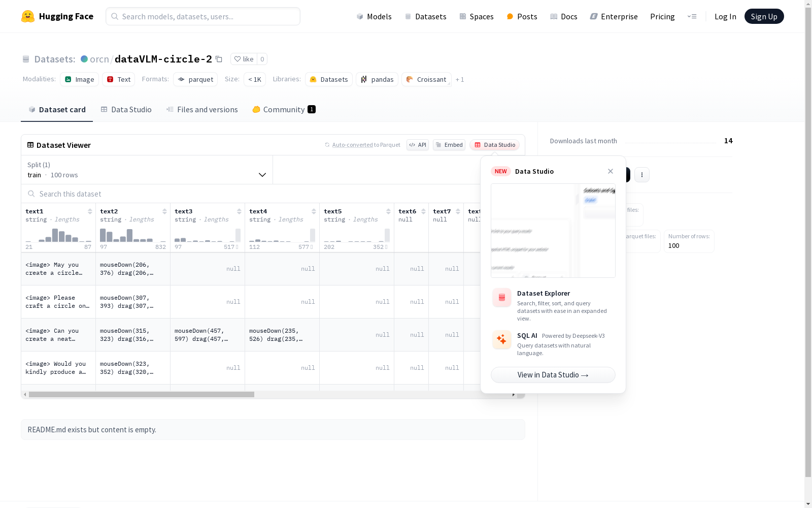Screen dimensions: 812x508
Task: Sort the text2 column
Action: pyautogui.click(x=164, y=211)
